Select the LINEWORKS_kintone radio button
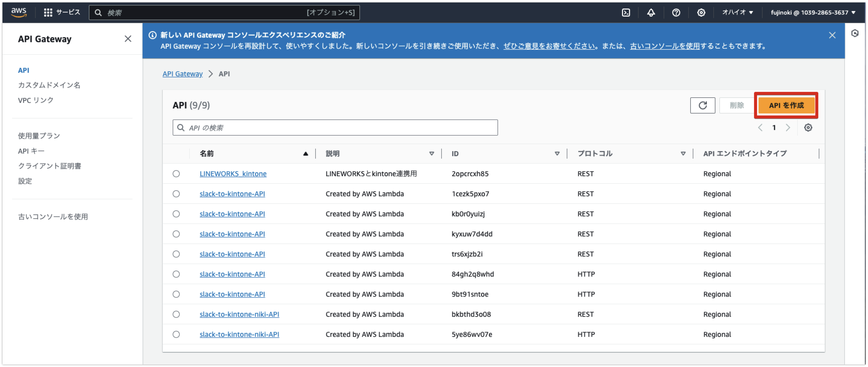 (x=176, y=174)
